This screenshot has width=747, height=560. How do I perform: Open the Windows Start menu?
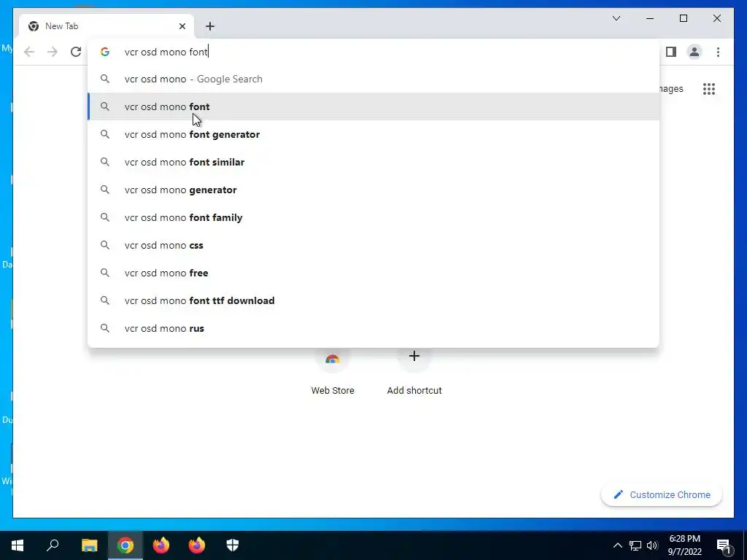(x=18, y=545)
